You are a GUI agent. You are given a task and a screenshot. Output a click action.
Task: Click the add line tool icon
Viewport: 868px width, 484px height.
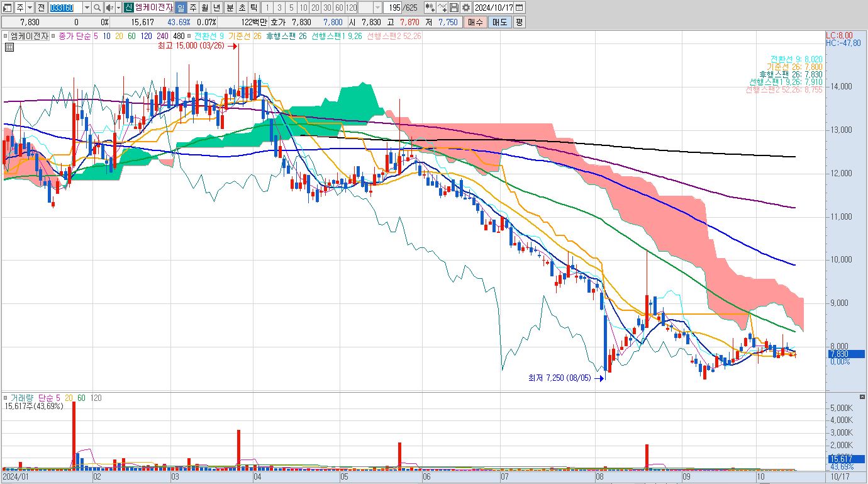tap(442, 8)
